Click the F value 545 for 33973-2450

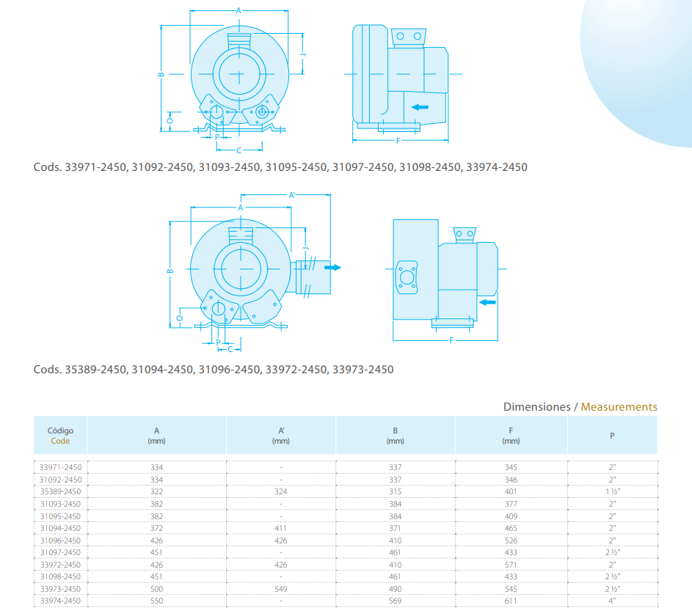(x=511, y=589)
